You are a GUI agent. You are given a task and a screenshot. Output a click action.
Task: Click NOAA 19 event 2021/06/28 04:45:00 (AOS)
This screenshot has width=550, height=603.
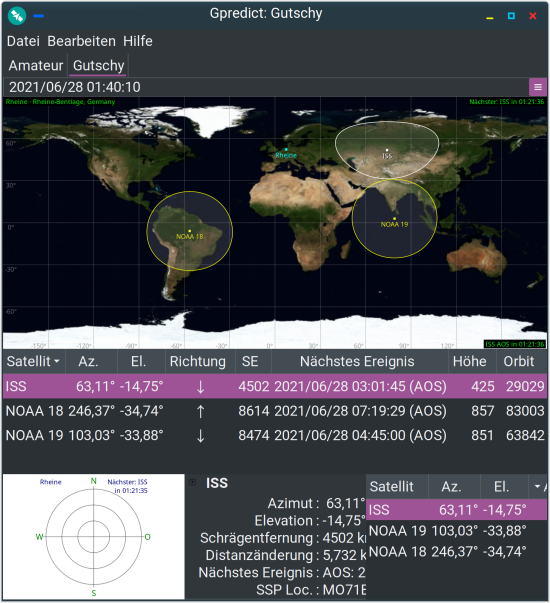click(x=360, y=436)
